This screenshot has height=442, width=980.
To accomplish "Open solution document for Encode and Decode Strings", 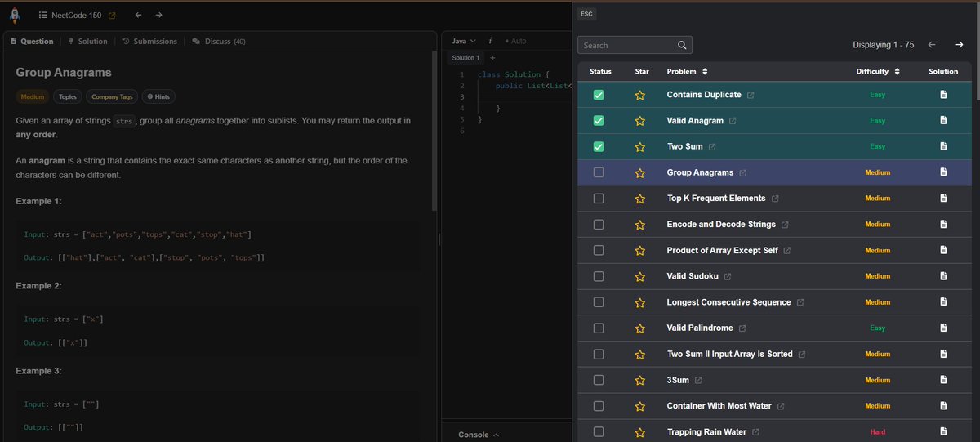I will pyautogui.click(x=943, y=224).
